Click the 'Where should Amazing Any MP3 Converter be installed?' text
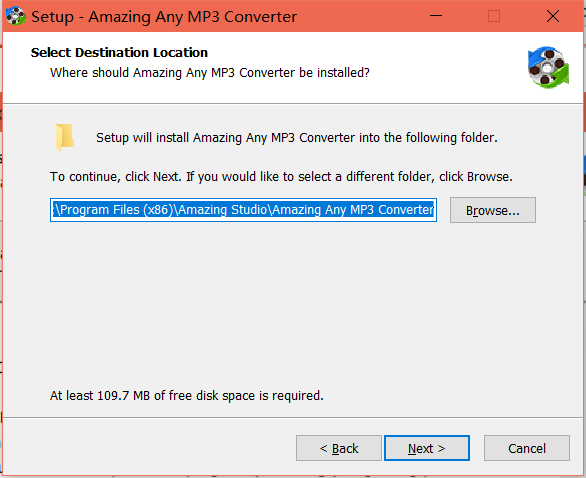Screen dimensions: 586x478 coord(210,73)
